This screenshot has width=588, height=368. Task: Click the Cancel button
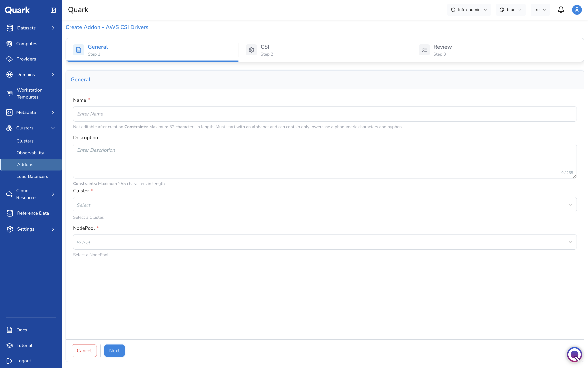coord(84,350)
